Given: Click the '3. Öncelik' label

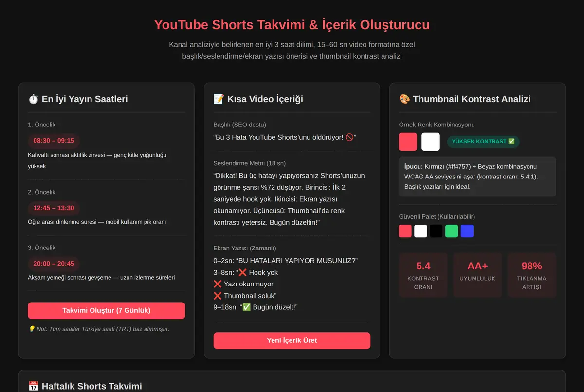Looking at the screenshot, I should click(42, 248).
